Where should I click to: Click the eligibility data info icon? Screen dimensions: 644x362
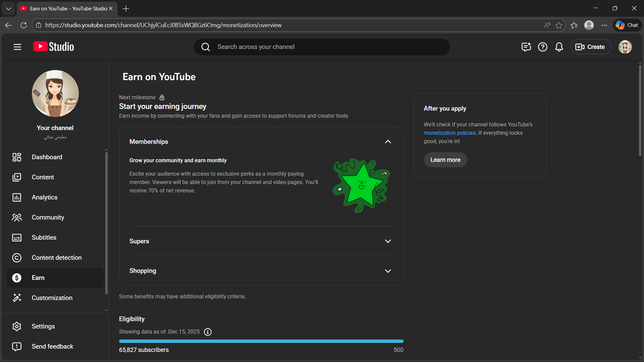point(208,332)
